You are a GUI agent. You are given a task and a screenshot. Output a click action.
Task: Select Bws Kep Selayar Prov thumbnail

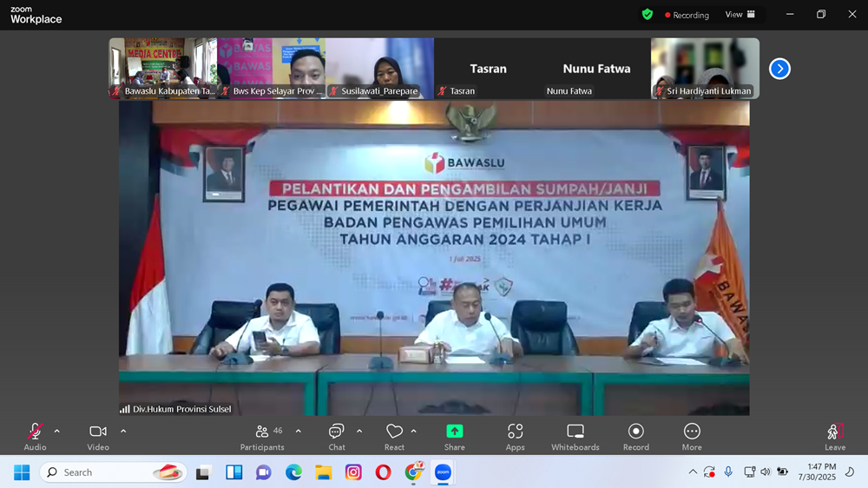tap(271, 68)
